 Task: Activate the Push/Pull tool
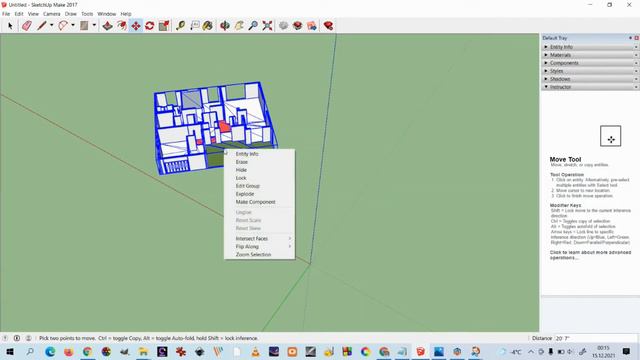tap(107, 26)
